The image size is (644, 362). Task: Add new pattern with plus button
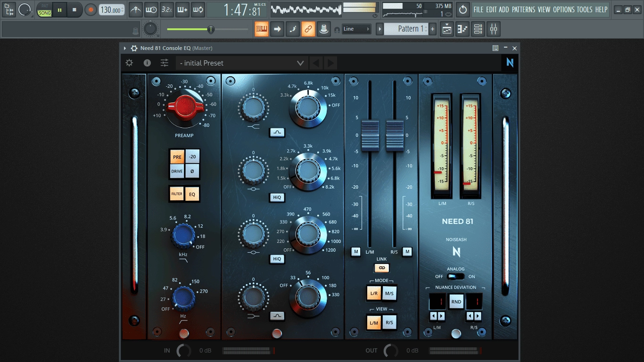[432, 29]
